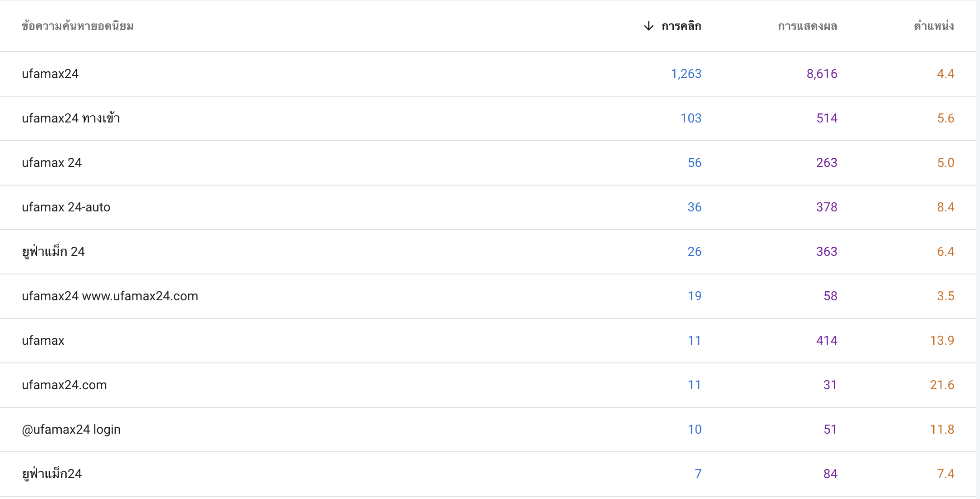Click the sort arrow beside การคลิก header
Viewport: 980px width, 499px height.
point(649,26)
